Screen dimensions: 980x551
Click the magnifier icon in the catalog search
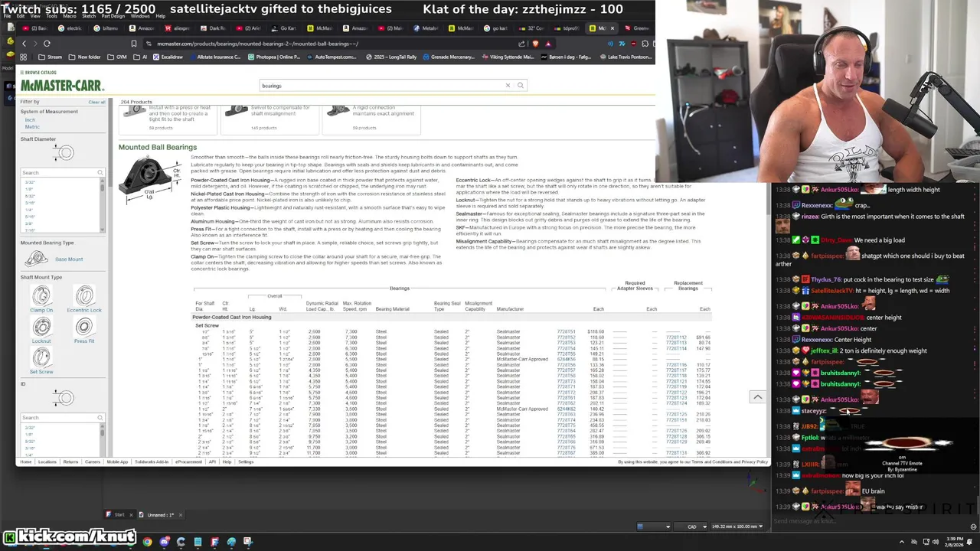pyautogui.click(x=521, y=85)
